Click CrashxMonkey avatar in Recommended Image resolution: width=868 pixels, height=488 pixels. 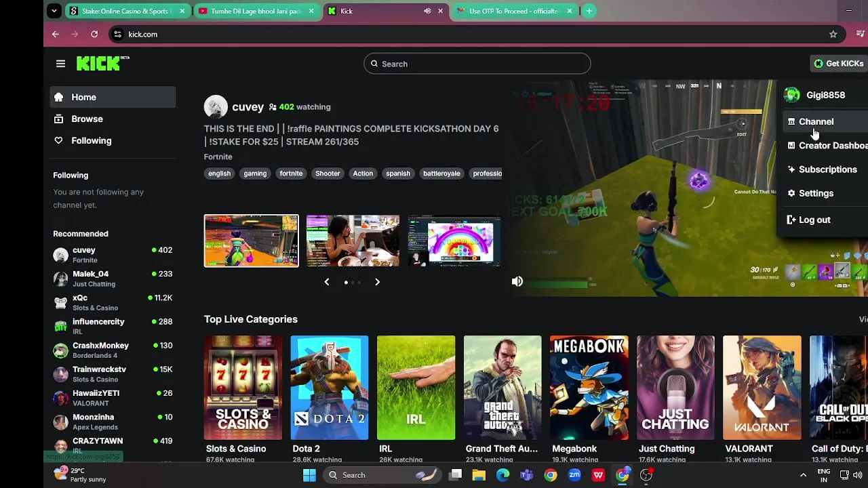pos(61,350)
